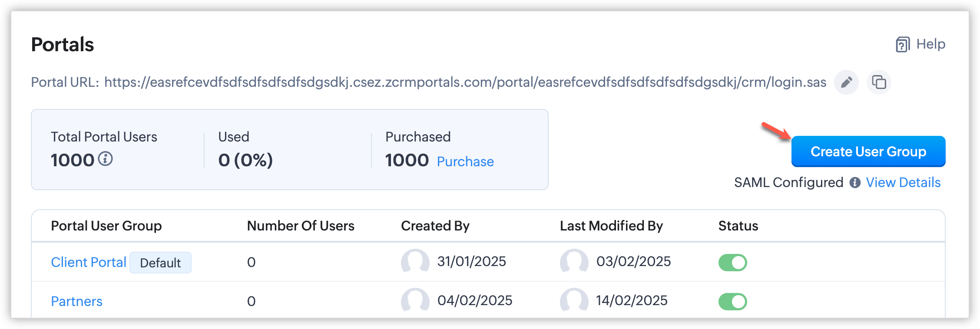Click Partners last modifier avatar
Image resolution: width=980 pixels, height=329 pixels.
tap(574, 300)
